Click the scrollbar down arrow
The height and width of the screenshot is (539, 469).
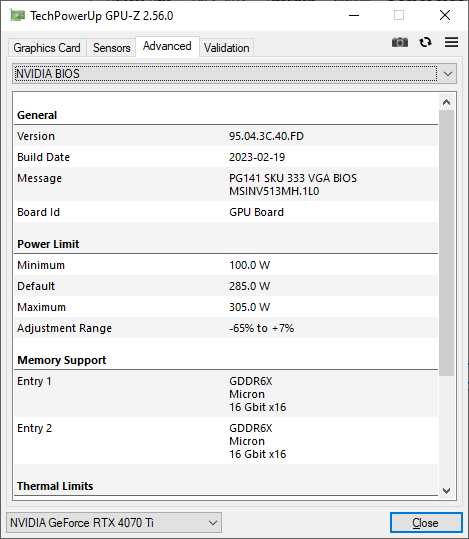446,491
